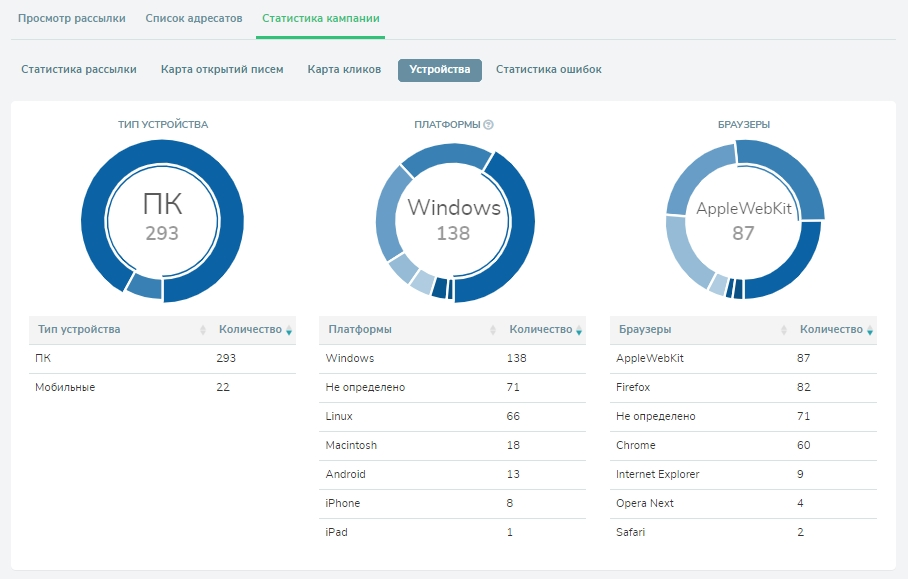Go to Карта открытий писем

click(x=222, y=69)
